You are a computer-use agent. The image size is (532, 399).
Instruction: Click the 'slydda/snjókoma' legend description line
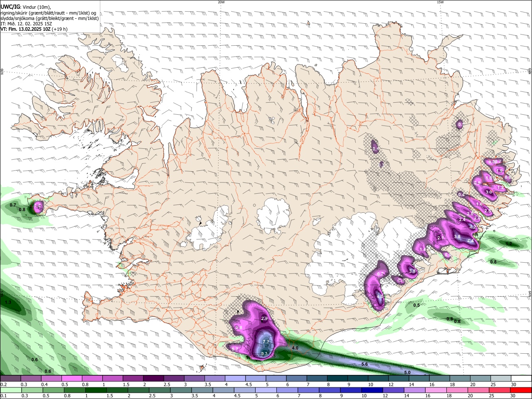coord(49,18)
